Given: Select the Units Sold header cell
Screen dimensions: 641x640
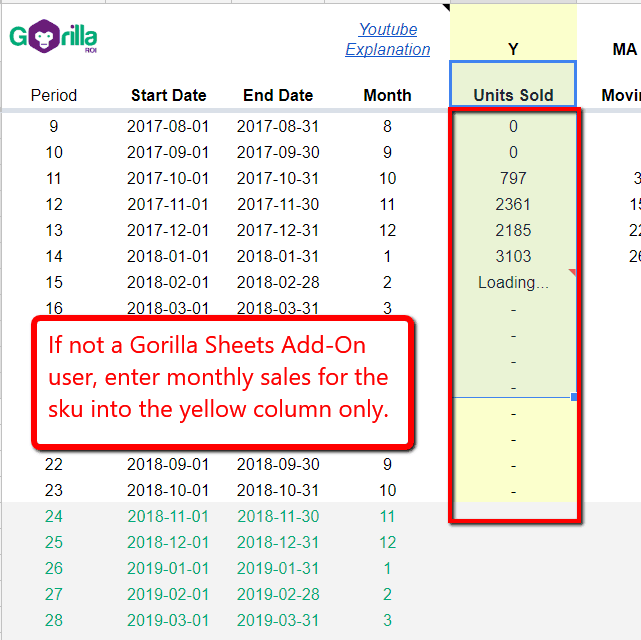Looking at the screenshot, I should (x=513, y=96).
